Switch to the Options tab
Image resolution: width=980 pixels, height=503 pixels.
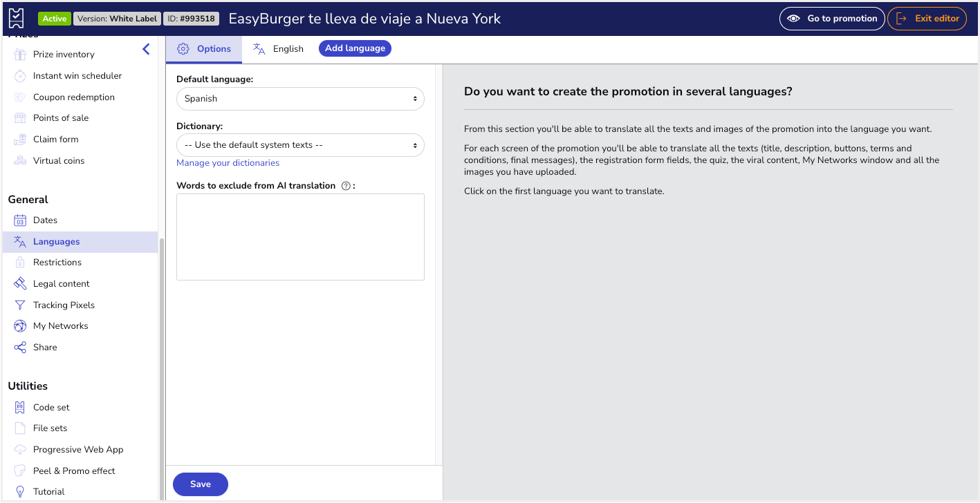click(204, 49)
